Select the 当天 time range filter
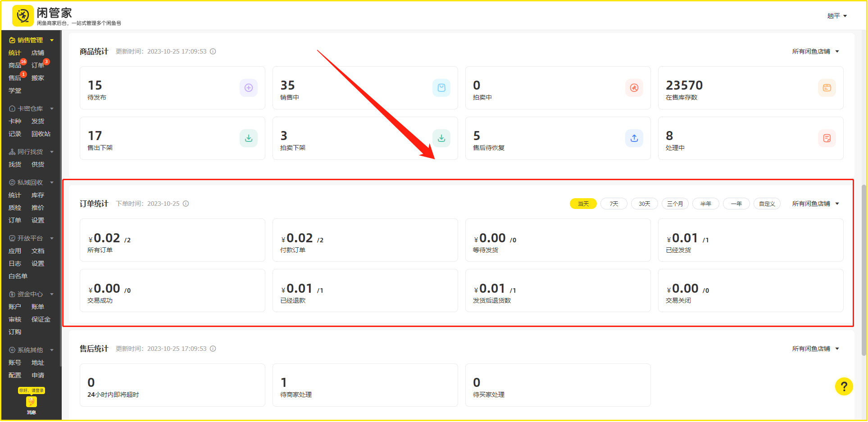This screenshot has width=868, height=422. tap(583, 204)
